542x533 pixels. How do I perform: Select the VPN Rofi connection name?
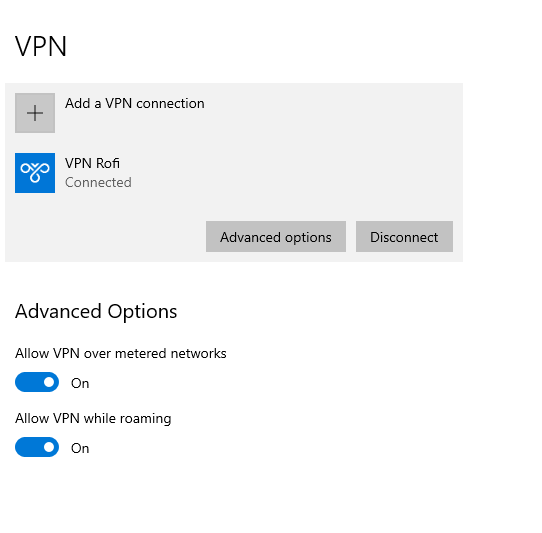(92, 163)
